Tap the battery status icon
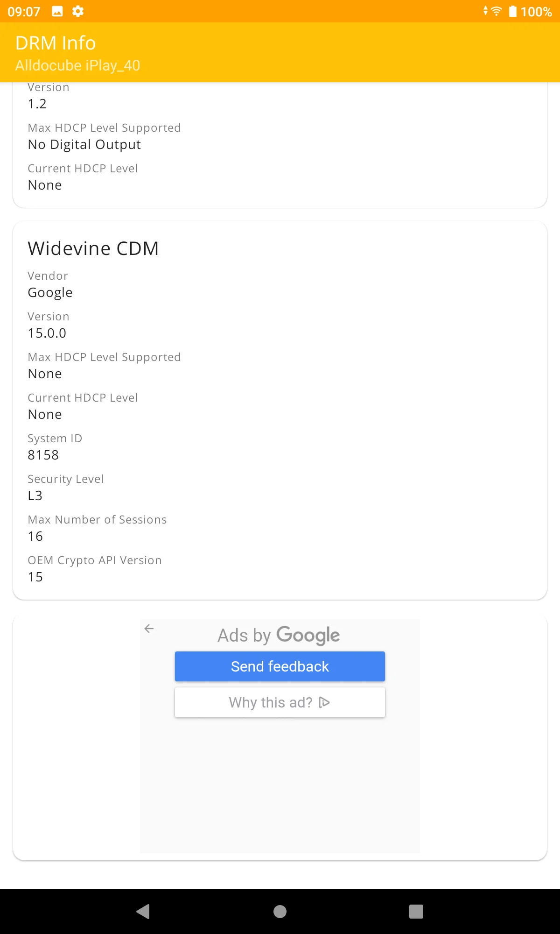The height and width of the screenshot is (934, 560). coord(512,11)
